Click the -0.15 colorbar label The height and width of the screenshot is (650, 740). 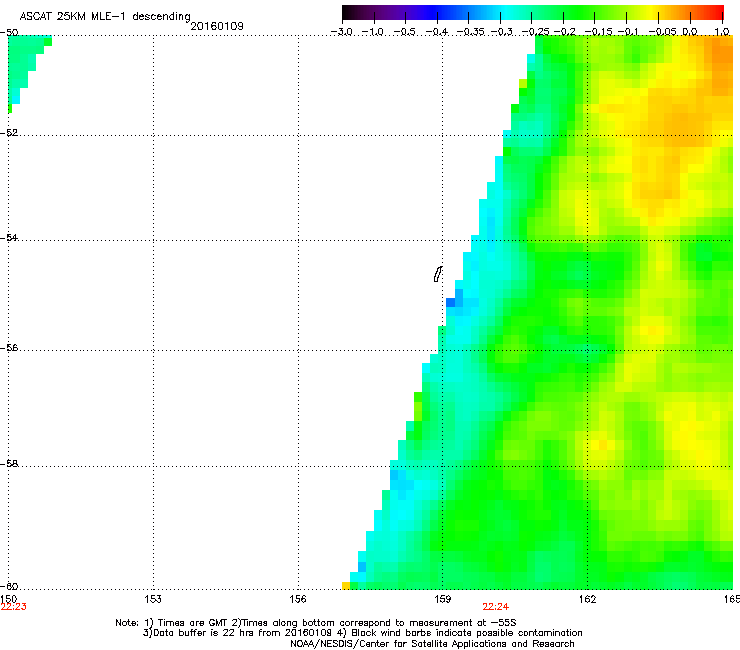click(x=598, y=32)
